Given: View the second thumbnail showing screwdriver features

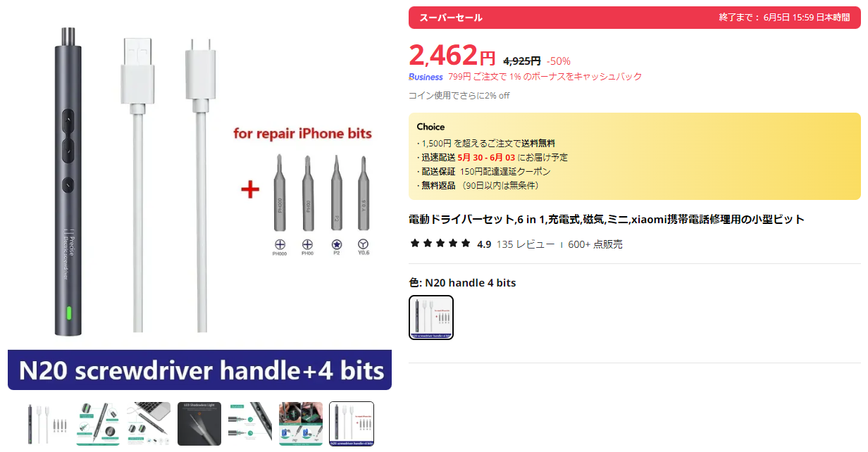Looking at the screenshot, I should click(x=98, y=424).
